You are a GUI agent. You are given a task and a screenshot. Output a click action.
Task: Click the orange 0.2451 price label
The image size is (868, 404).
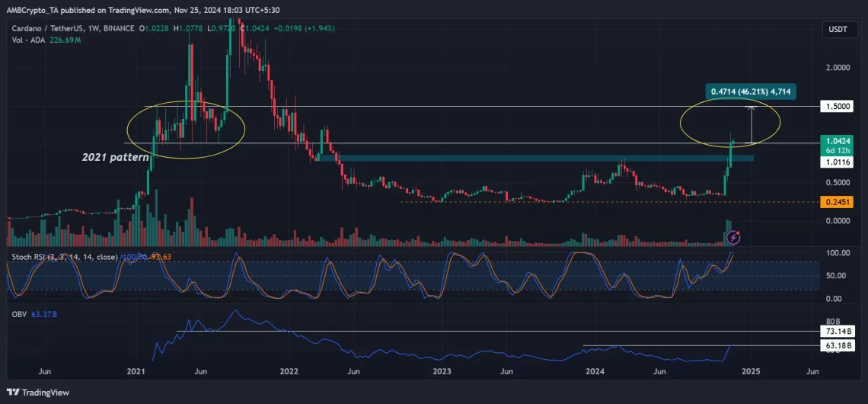[840, 202]
